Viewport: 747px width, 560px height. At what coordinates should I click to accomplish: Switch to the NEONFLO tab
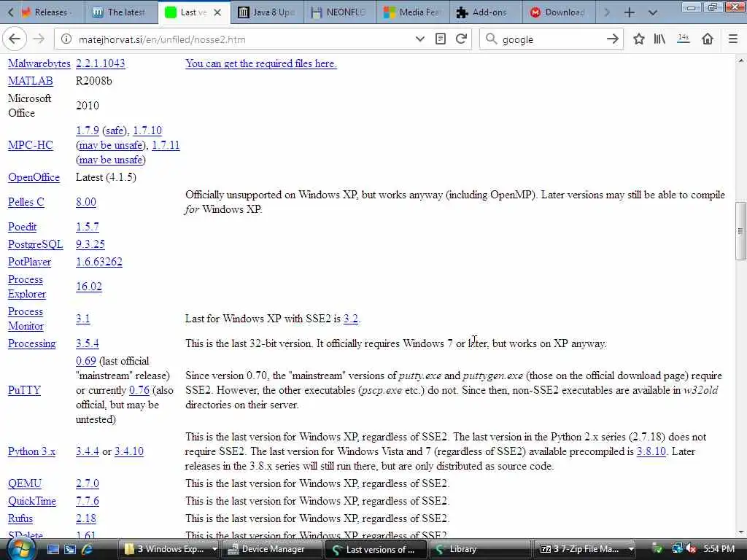pyautogui.click(x=340, y=12)
